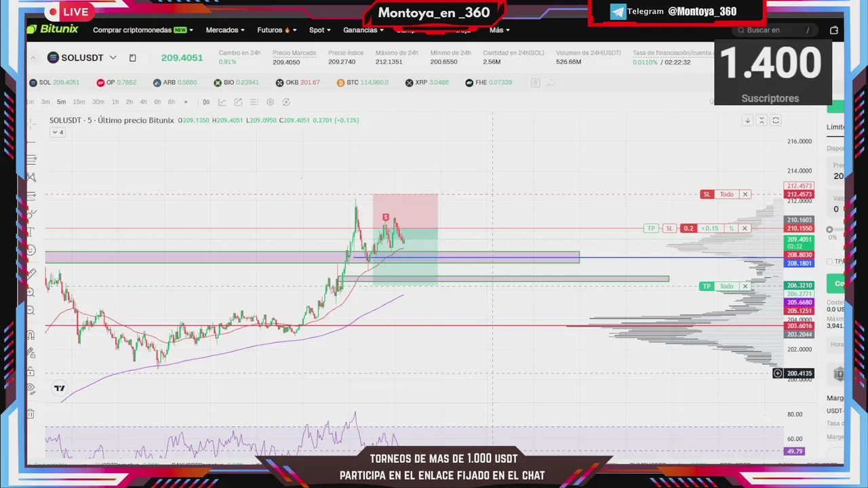Select OKB ticker in favorites bar
Image resolution: width=868 pixels, height=488 pixels.
298,83
